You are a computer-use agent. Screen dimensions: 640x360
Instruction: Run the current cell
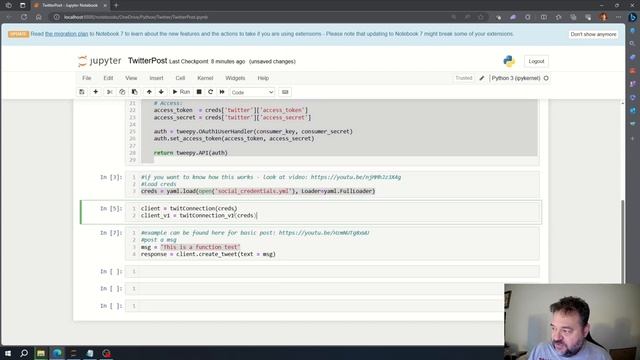(181, 92)
